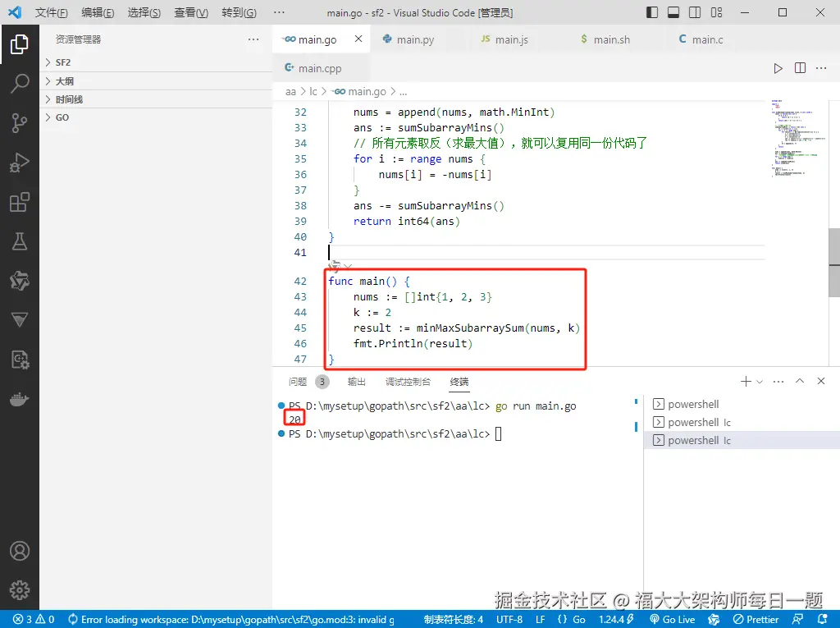This screenshot has height=628, width=840.
Task: Expand the 大纲 outline section
Action: 156,81
